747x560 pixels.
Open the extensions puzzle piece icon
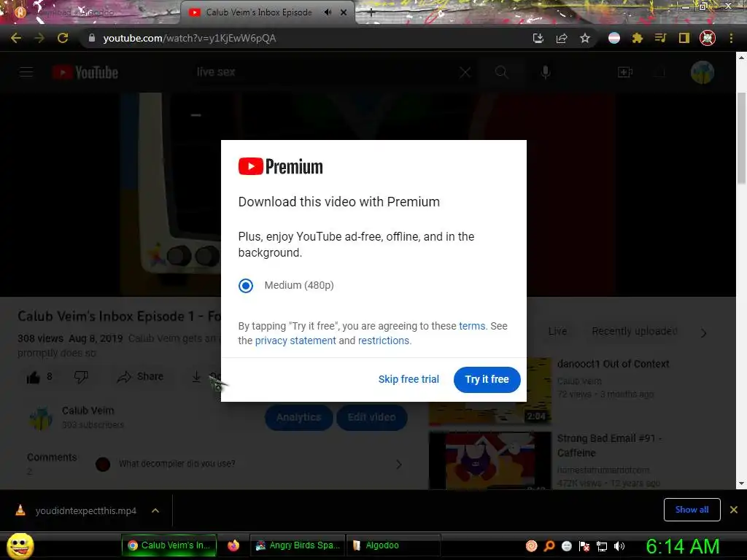638,38
